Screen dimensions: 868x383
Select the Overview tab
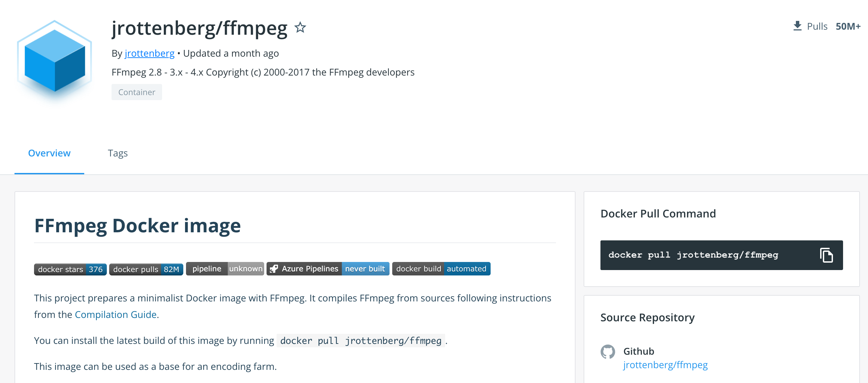click(49, 153)
